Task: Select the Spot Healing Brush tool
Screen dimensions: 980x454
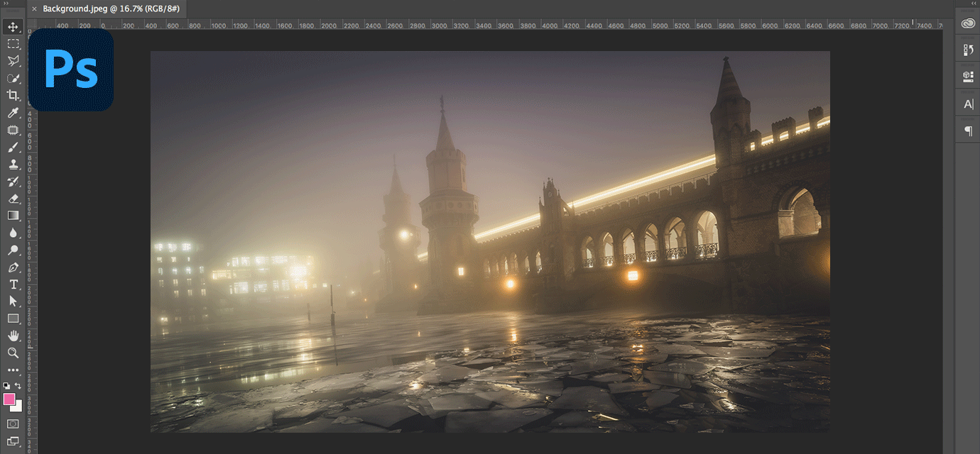Action: (13, 130)
